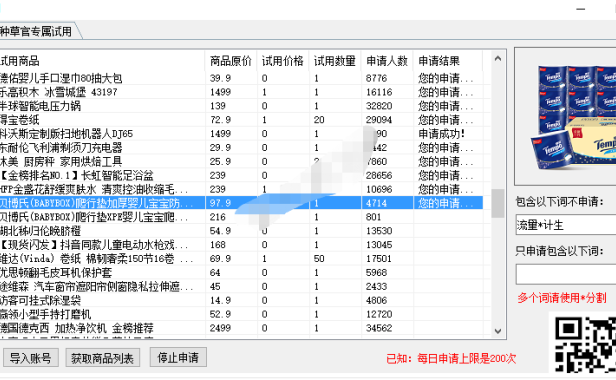Click the label 只申请包含以下词
Image resolution: width=616 pixels, height=380 pixels.
[x=559, y=251]
